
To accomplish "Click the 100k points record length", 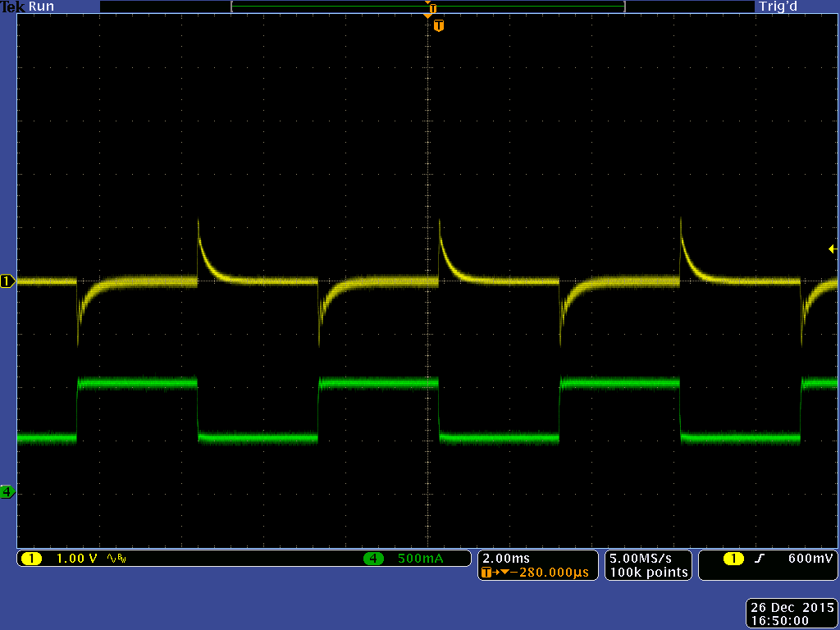I will (649, 572).
